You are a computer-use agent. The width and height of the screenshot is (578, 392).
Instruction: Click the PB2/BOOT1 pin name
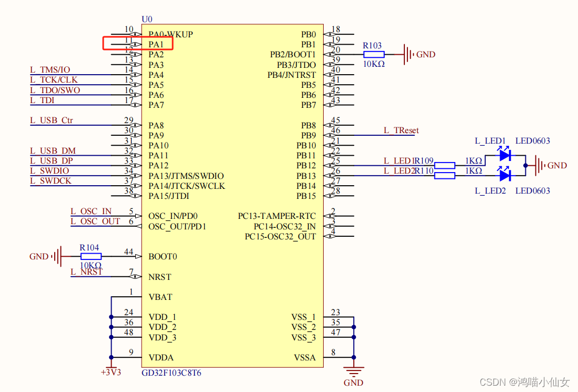pos(293,55)
